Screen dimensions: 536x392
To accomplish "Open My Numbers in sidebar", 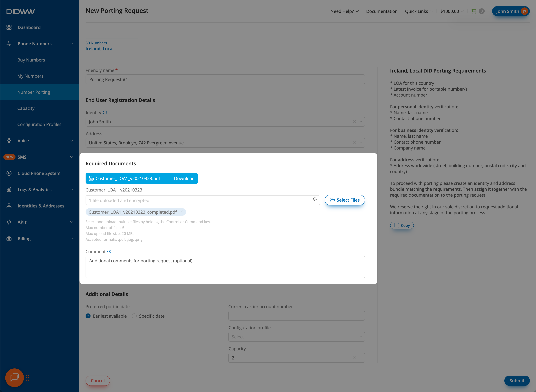I will click(x=30, y=76).
